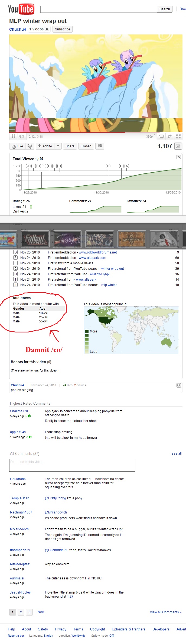This screenshot has width=186, height=644.
Task: Click the Fallout New Vegas thumbnail
Action: (x=35, y=239)
